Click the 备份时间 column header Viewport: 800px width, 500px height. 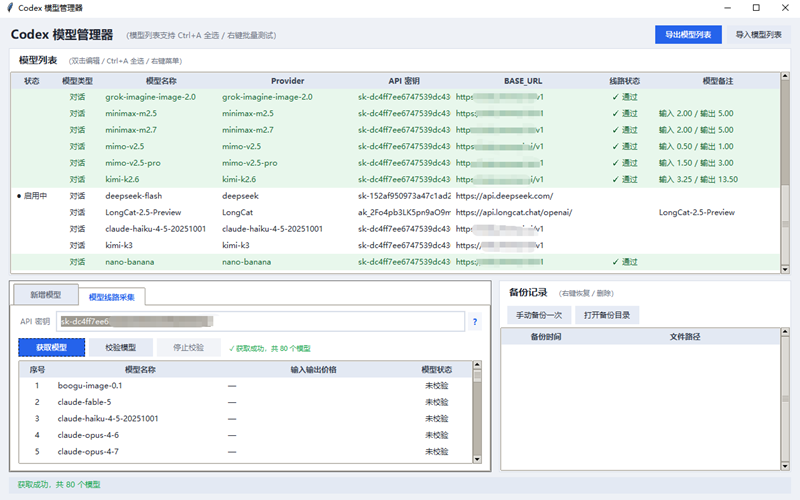545,337
